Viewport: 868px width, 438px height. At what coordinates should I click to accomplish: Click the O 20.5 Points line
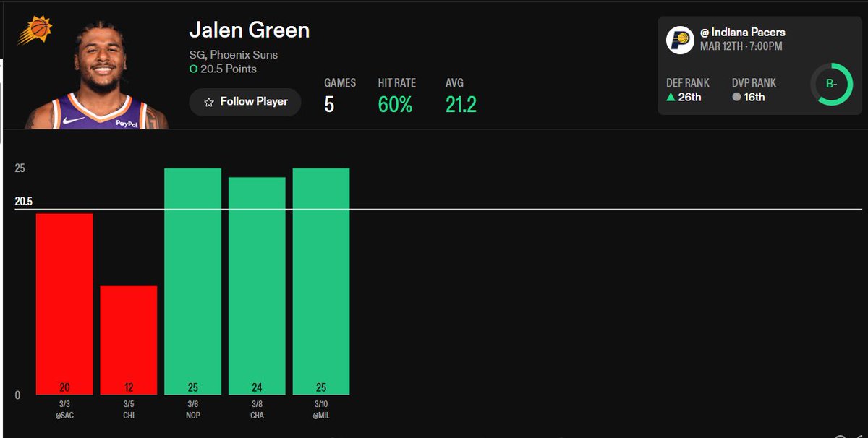(223, 69)
